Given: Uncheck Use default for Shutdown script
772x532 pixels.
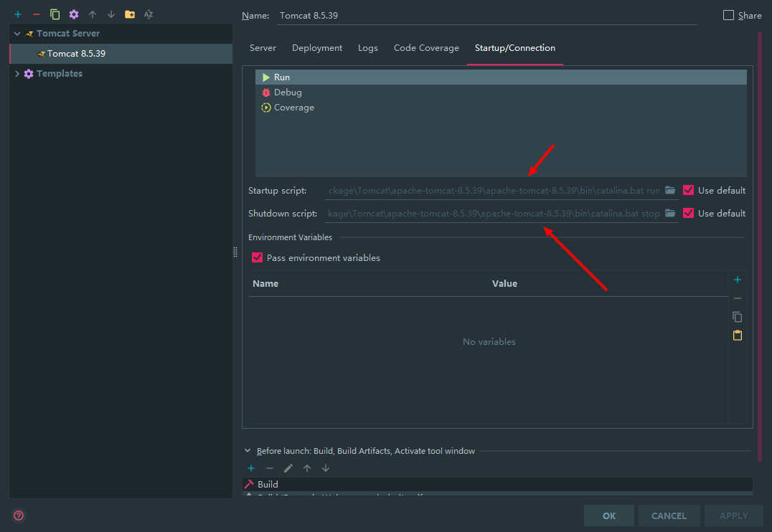Looking at the screenshot, I should click(x=688, y=213).
